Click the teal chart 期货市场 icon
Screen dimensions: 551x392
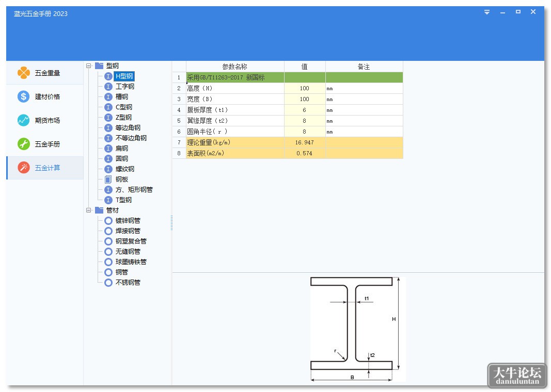(x=24, y=120)
